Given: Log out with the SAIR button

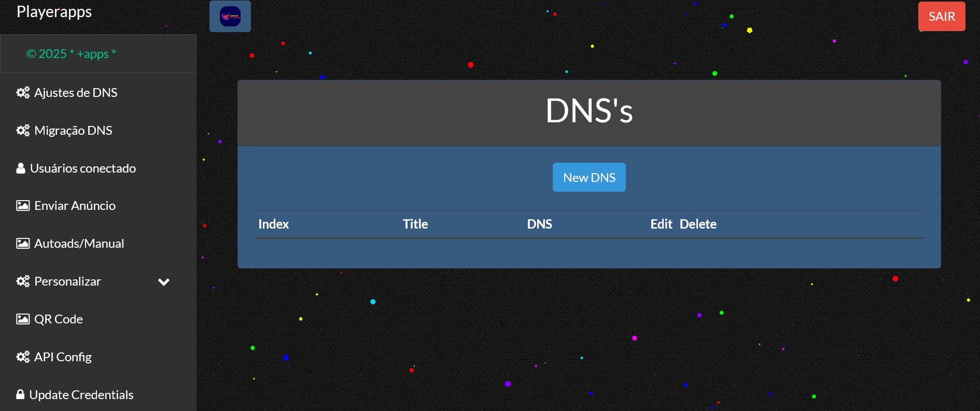Looking at the screenshot, I should (x=941, y=17).
